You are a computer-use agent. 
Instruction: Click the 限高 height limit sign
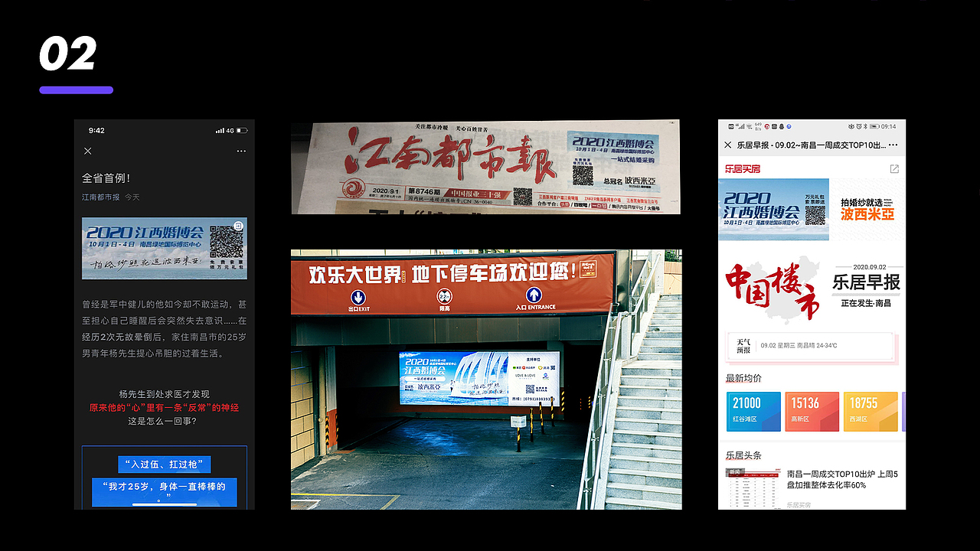(444, 299)
